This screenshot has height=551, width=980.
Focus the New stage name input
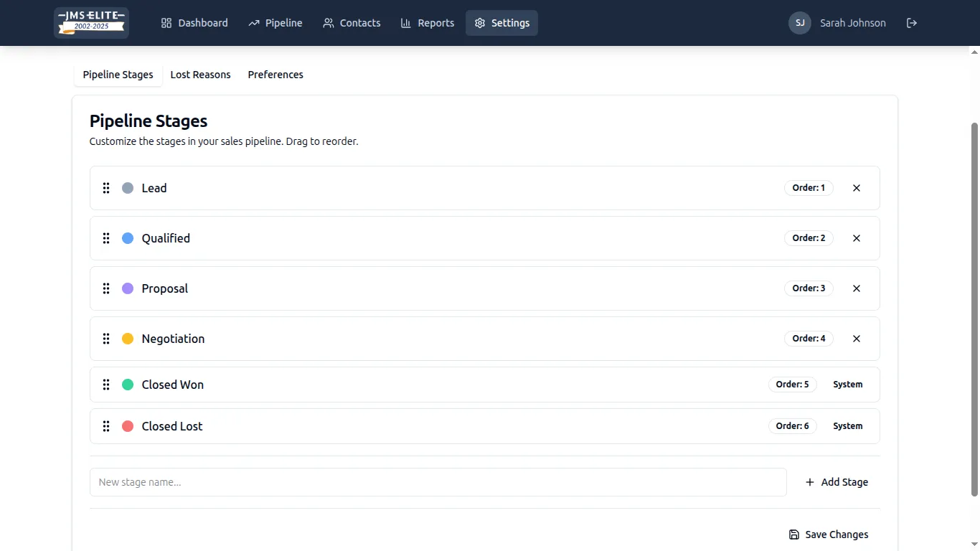click(x=438, y=482)
